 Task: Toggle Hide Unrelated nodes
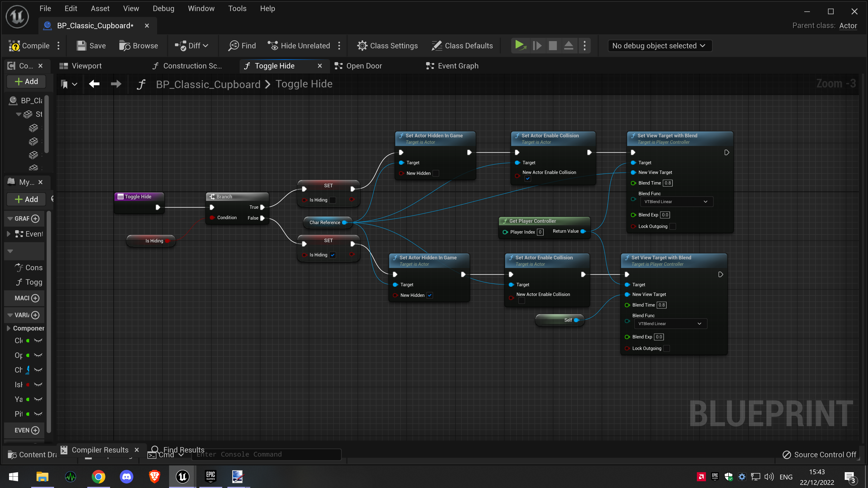pyautogui.click(x=299, y=45)
